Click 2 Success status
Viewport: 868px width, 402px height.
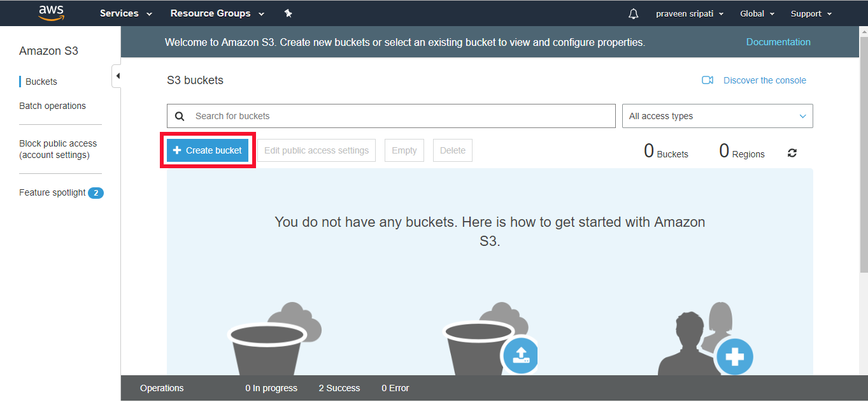pos(339,388)
